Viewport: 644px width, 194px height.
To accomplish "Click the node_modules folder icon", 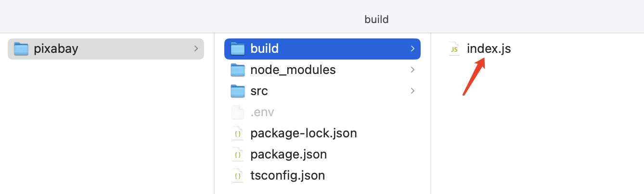I will [238, 70].
